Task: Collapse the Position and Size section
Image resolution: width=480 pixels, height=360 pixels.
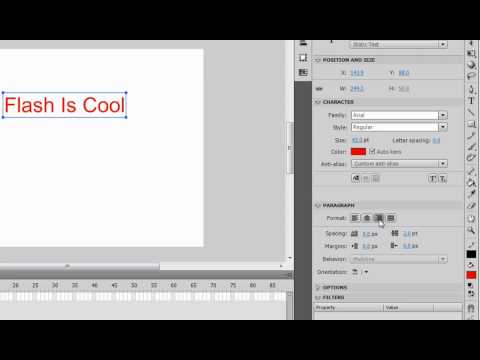Action: click(317, 60)
